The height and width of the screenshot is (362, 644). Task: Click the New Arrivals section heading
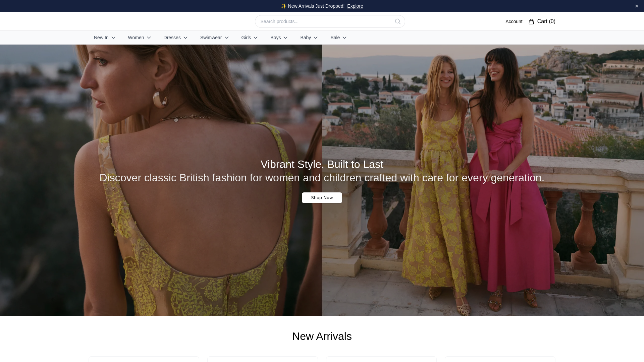pyautogui.click(x=322, y=336)
